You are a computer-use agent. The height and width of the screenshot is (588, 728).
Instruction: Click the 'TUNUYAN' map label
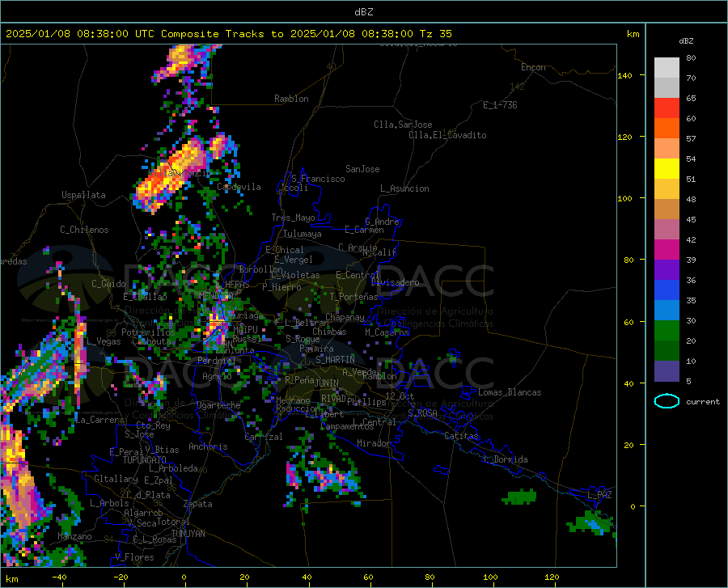[x=188, y=534]
